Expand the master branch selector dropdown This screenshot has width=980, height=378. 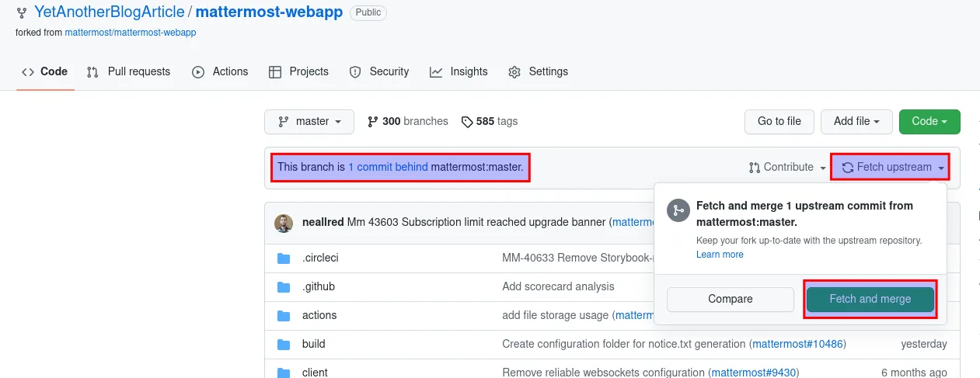(309, 121)
